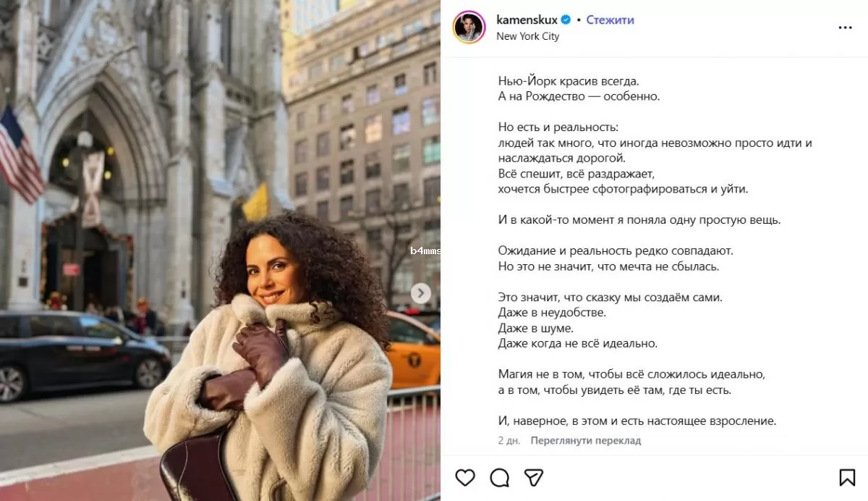Open New York City location link
The width and height of the screenshot is (868, 501).
pos(527,36)
